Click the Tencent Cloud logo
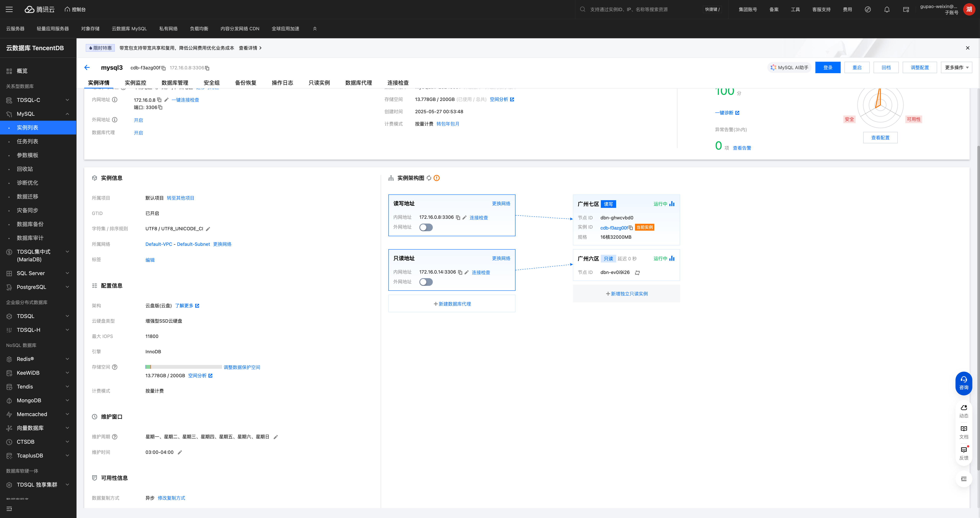 tap(40, 10)
